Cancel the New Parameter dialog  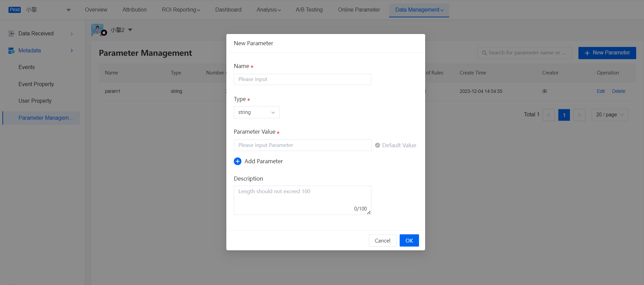click(382, 240)
